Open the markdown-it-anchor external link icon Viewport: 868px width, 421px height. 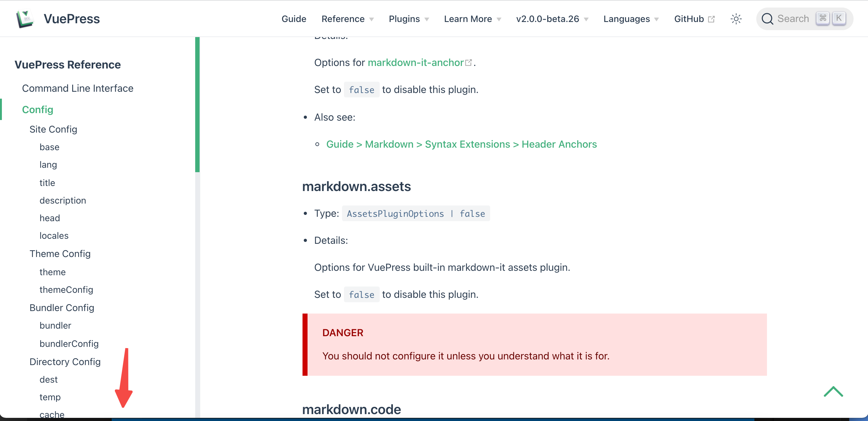469,62
